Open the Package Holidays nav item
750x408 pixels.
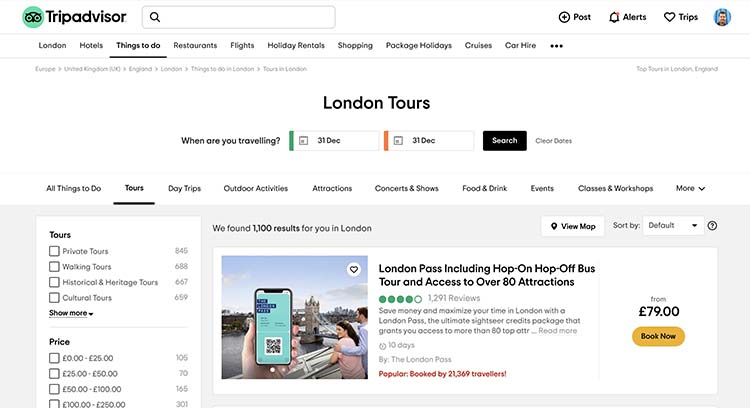point(419,45)
